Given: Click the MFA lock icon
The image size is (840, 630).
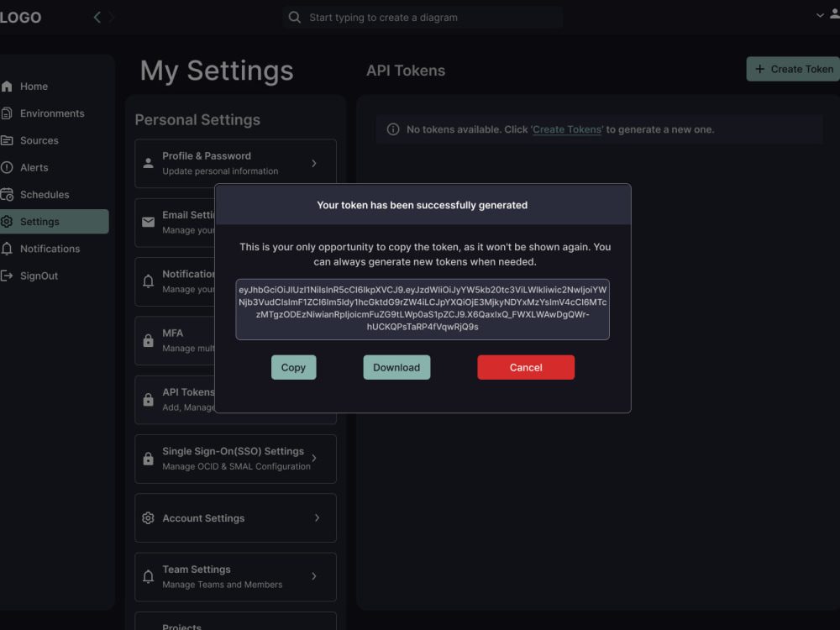Looking at the screenshot, I should [149, 341].
